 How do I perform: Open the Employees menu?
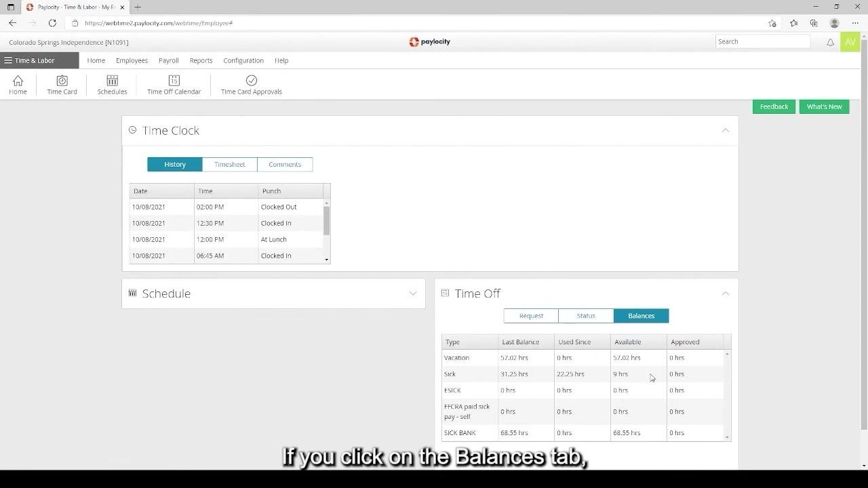[132, 60]
